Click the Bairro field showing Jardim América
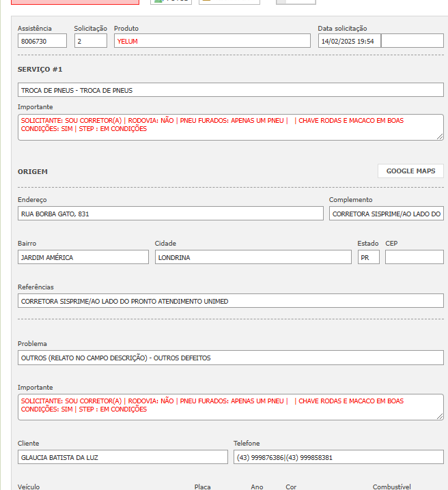This screenshot has width=448, height=490. tap(83, 257)
